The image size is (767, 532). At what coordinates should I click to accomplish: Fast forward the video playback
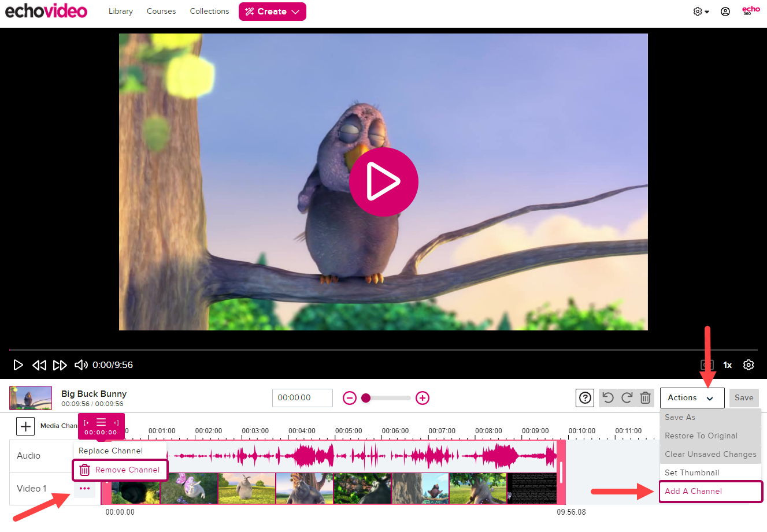(60, 365)
